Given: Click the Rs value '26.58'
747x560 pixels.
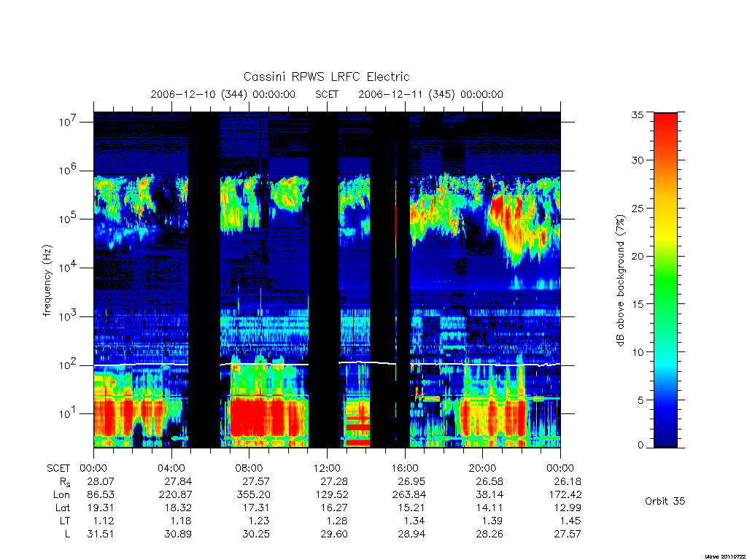Looking at the screenshot, I should point(489,481).
